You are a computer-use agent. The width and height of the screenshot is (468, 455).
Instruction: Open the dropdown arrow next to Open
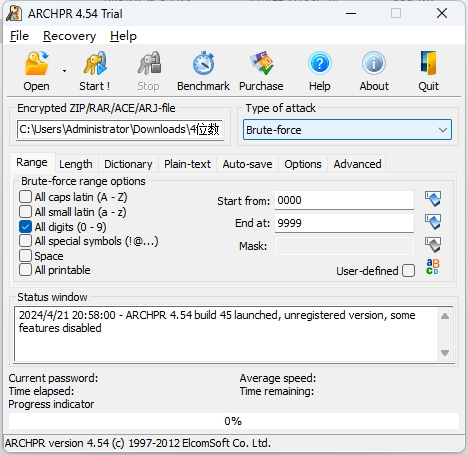[64, 71]
